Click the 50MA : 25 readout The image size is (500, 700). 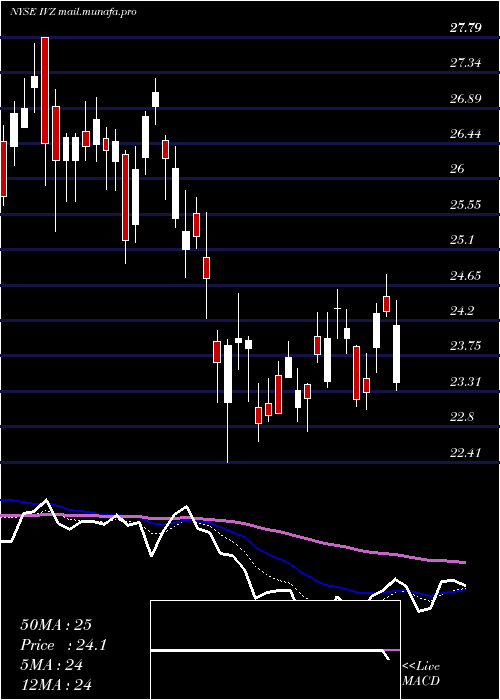click(x=56, y=625)
